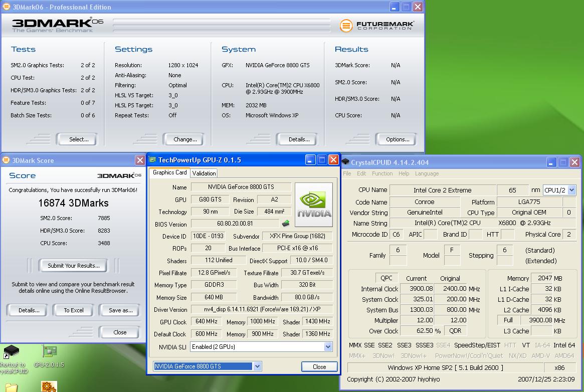The height and width of the screenshot is (392, 584).
Task: Click the BIOS Version field 60.80.20.00.81
Action: pos(235,224)
